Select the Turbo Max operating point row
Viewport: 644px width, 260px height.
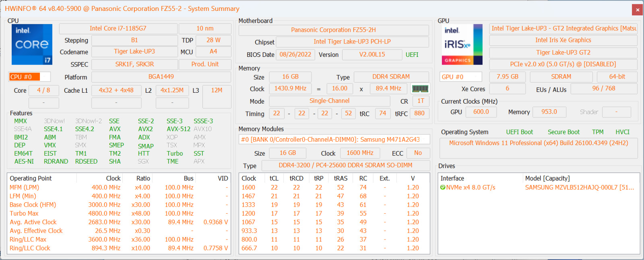[118, 214]
